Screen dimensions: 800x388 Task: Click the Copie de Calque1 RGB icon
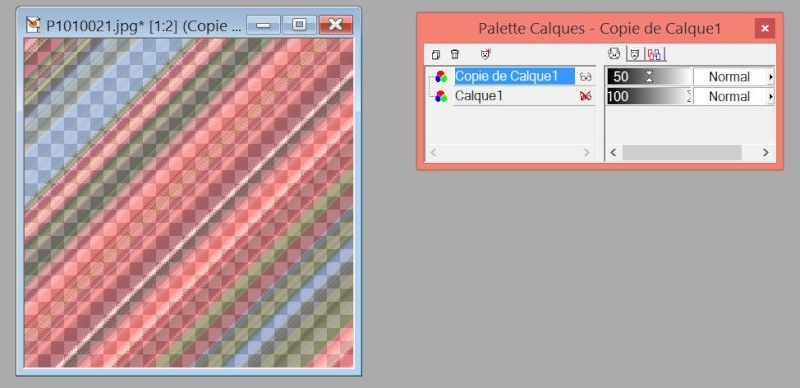click(x=440, y=77)
